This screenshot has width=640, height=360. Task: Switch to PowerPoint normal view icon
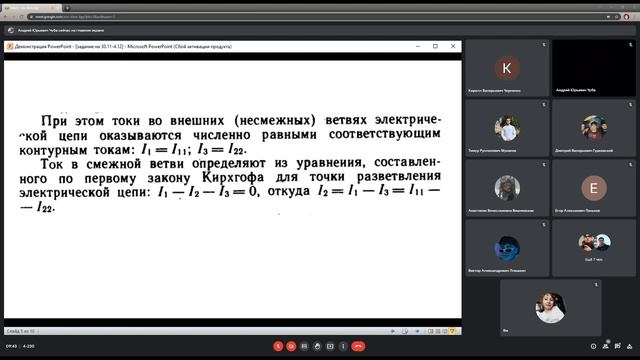click(x=431, y=331)
